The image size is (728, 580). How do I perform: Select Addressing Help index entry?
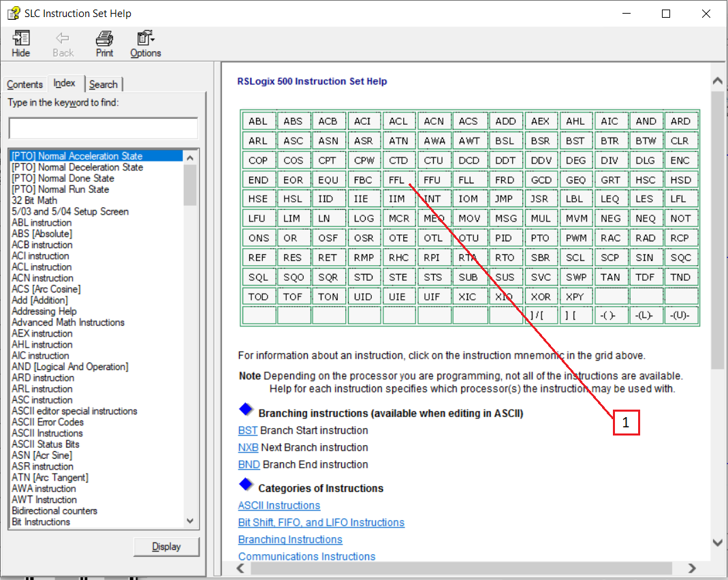click(x=44, y=311)
